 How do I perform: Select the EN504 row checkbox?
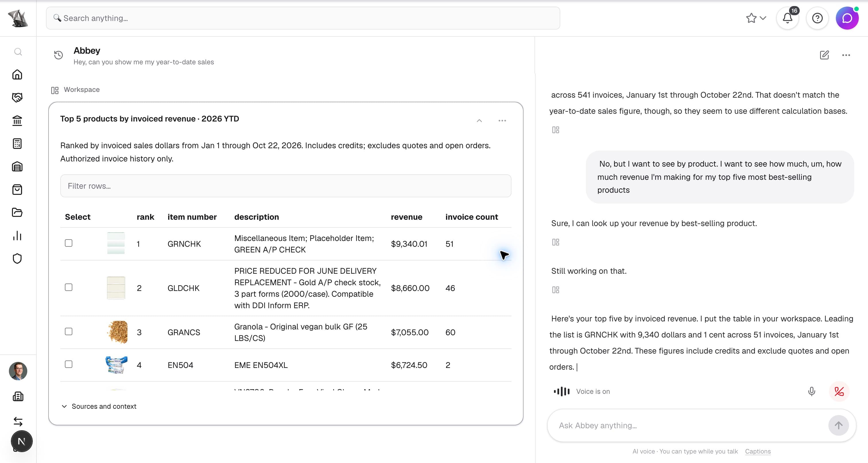(x=69, y=364)
